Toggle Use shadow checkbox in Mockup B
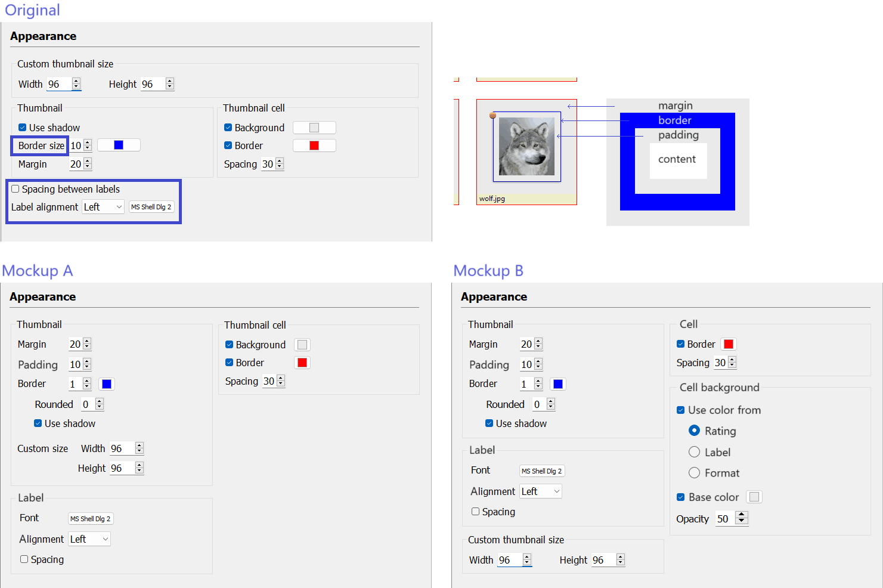This screenshot has height=588, width=883. [489, 423]
